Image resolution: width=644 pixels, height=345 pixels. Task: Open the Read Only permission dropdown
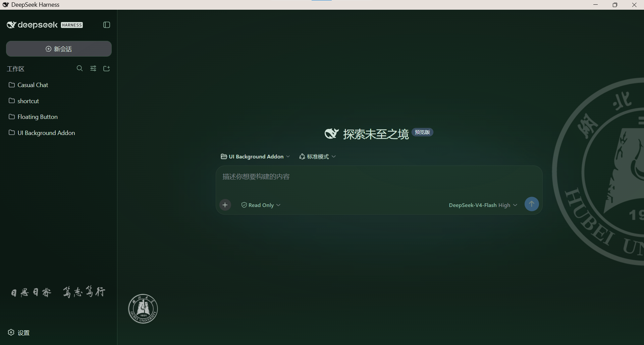click(261, 205)
